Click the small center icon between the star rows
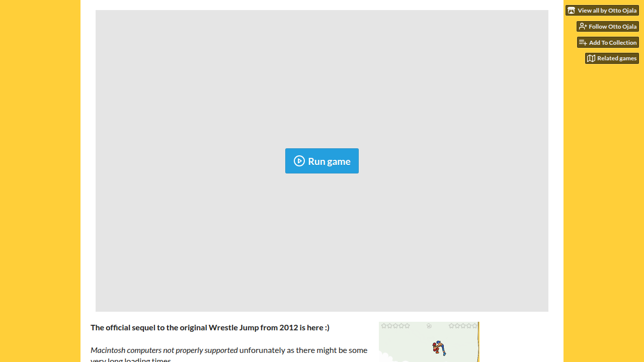This screenshot has height=362, width=644. (429, 326)
